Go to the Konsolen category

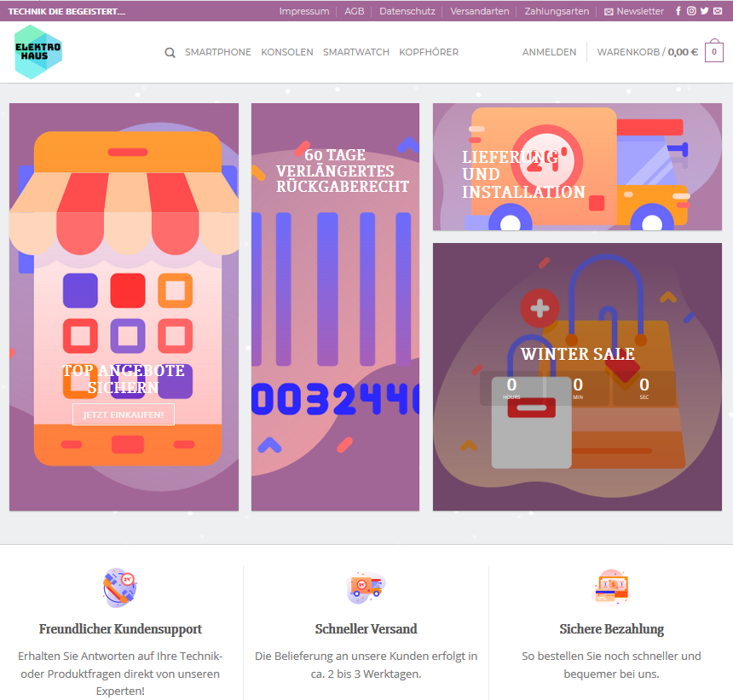click(287, 52)
